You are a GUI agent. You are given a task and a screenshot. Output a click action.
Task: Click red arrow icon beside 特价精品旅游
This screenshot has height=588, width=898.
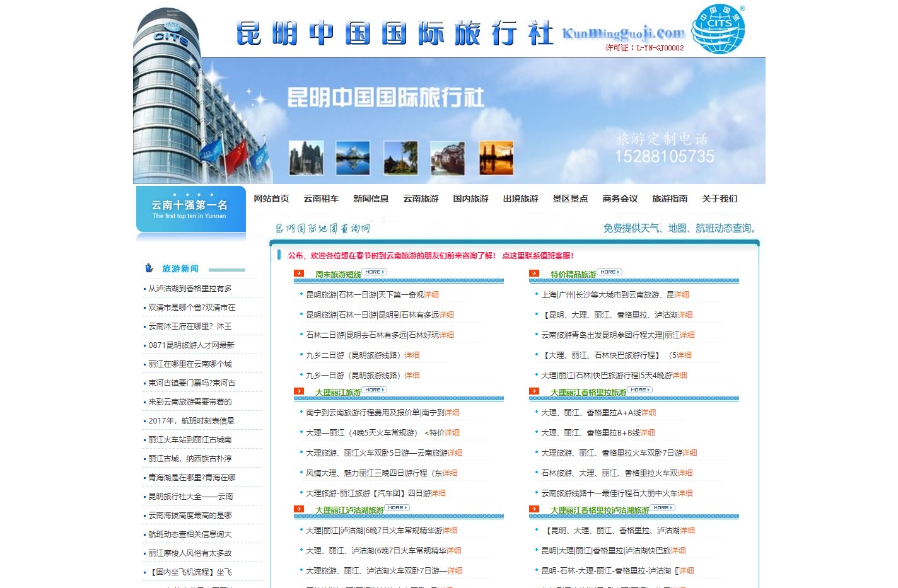[x=534, y=274]
